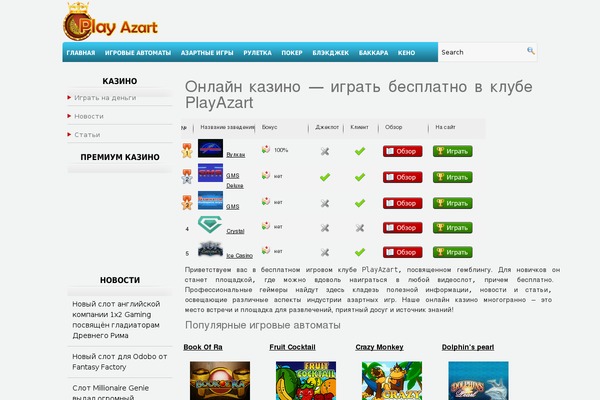The image size is (600, 400).
Task: Click the client checkmark in Вулкан row
Action: 360,151
